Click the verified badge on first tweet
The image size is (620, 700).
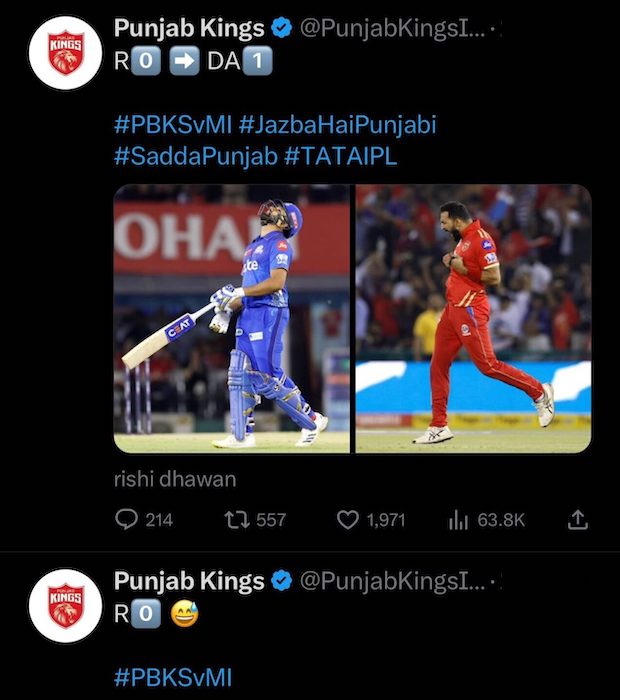[282, 28]
